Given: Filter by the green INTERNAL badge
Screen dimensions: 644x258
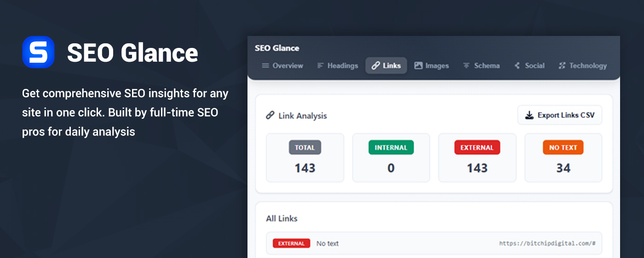Looking at the screenshot, I should pyautogui.click(x=391, y=147).
